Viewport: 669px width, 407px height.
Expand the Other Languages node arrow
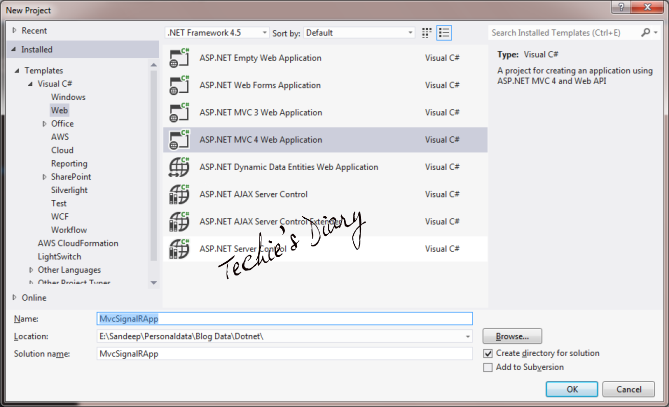[31, 270]
